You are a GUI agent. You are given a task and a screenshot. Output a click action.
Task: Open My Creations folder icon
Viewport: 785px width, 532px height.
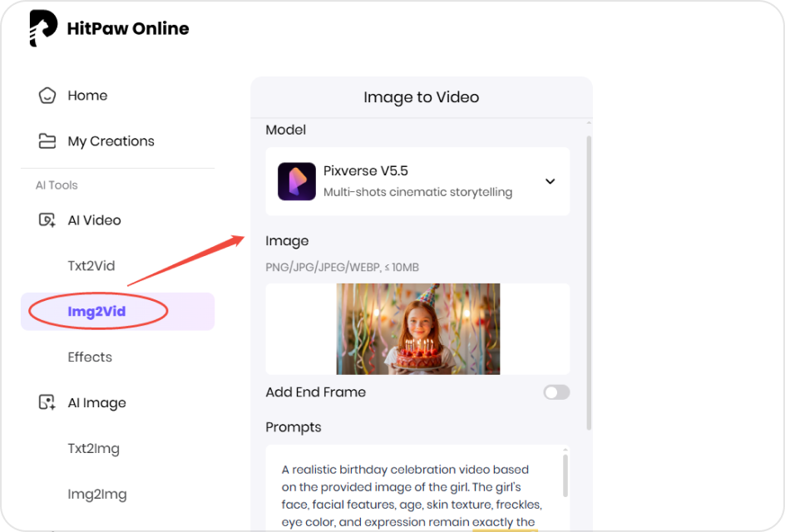47,140
